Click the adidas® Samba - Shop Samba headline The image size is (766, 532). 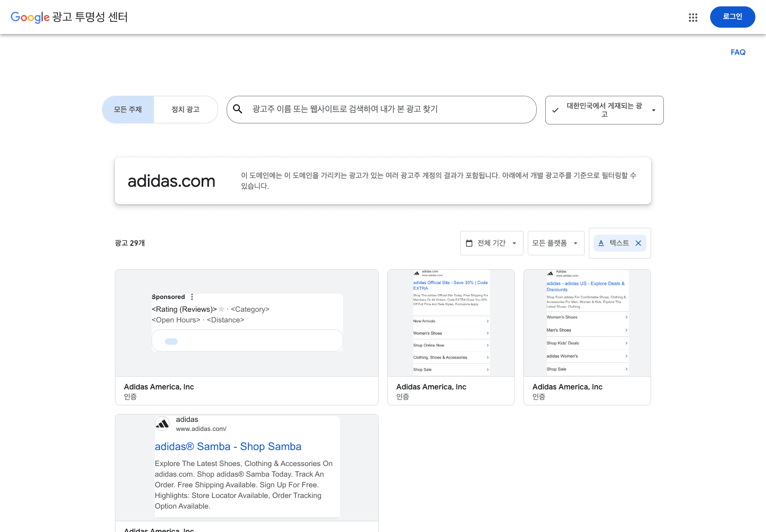(228, 446)
